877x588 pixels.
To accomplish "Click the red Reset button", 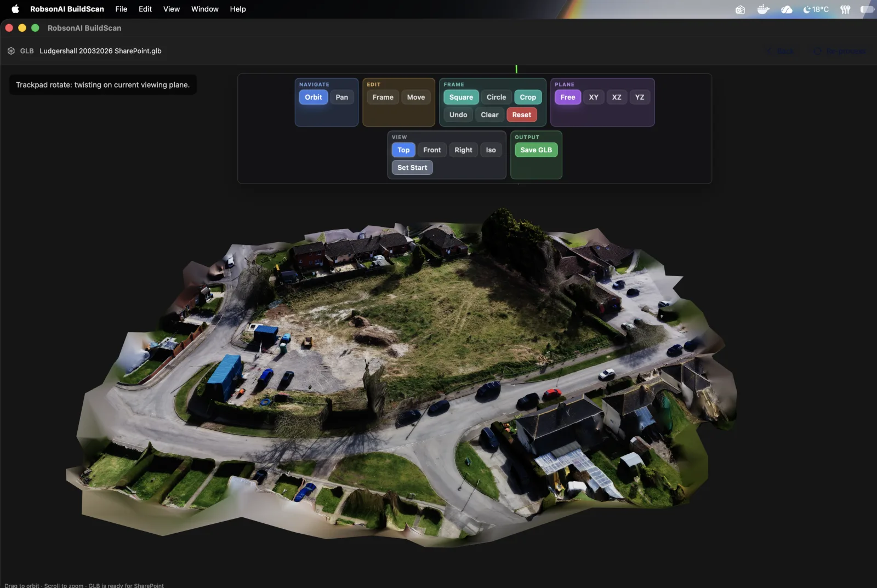I will 522,115.
